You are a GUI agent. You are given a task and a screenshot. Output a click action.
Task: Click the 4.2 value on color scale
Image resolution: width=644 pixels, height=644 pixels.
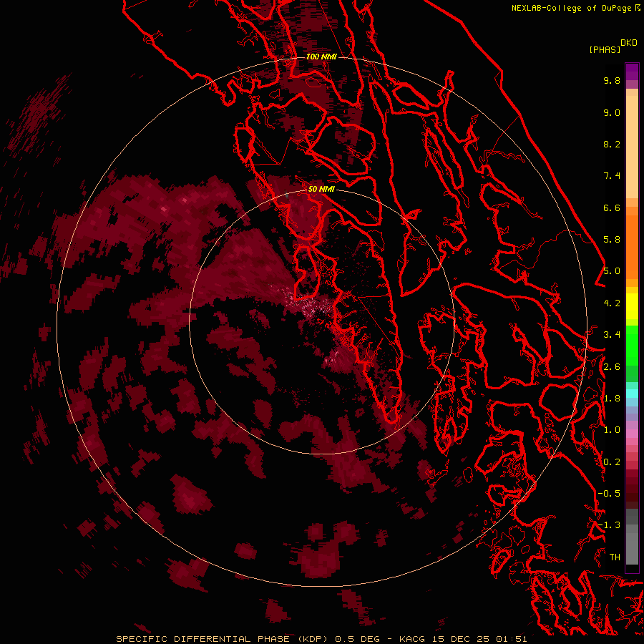coord(612,303)
